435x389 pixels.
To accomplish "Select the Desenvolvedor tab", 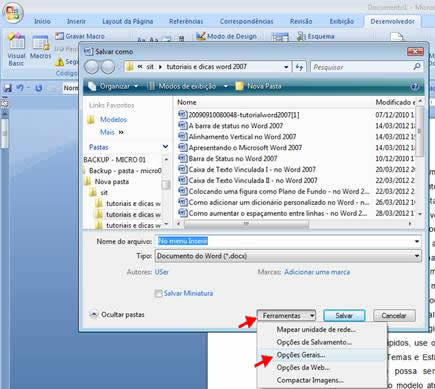I will coord(392,21).
